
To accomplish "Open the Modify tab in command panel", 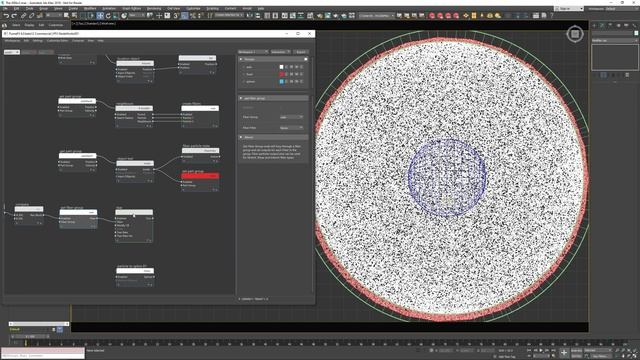I will click(602, 25).
